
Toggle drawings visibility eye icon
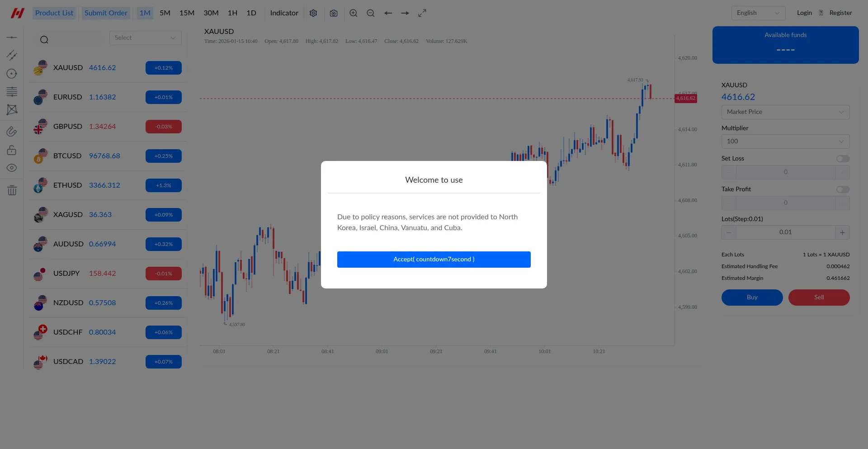pos(12,168)
